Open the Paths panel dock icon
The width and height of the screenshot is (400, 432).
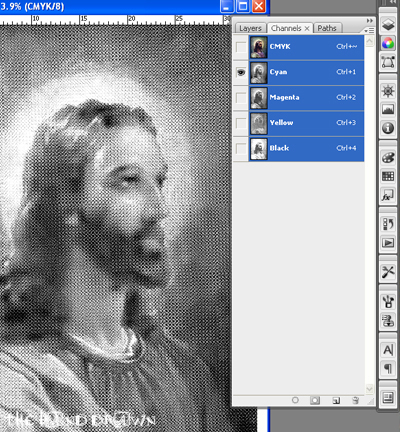388,62
